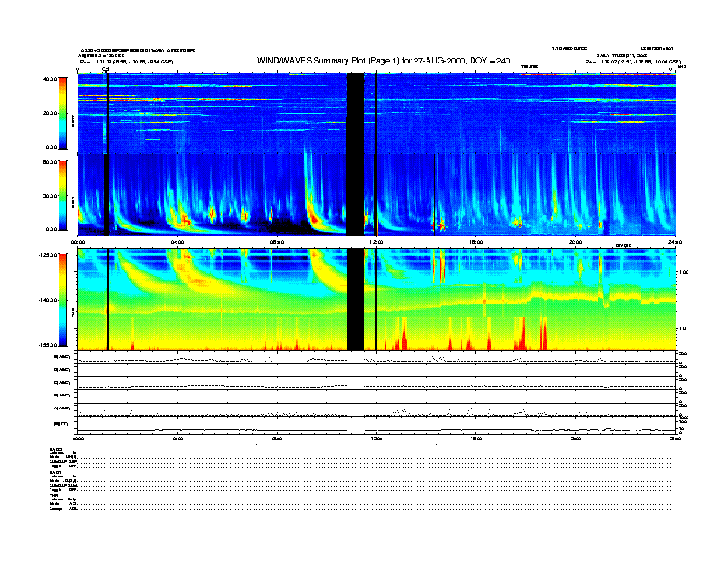This screenshot has height=563, width=728.
Task: Click the TNR panel color scale bar
Action: point(63,300)
